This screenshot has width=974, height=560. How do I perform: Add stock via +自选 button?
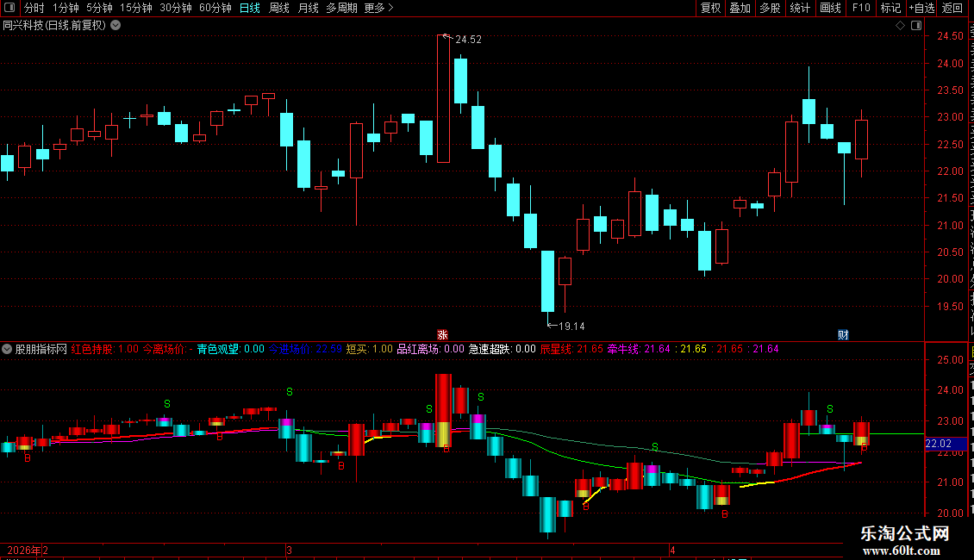[921, 8]
